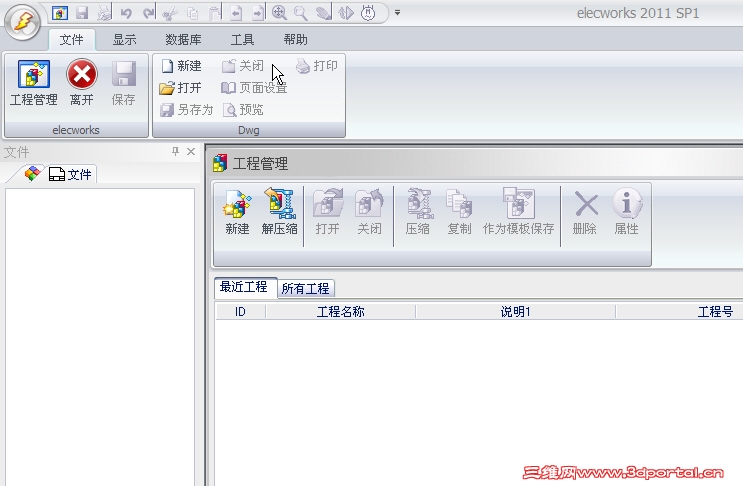Image resolution: width=743 pixels, height=486 pixels.
Task: Expand the quick access toolbar customize arrow
Action: [398, 13]
